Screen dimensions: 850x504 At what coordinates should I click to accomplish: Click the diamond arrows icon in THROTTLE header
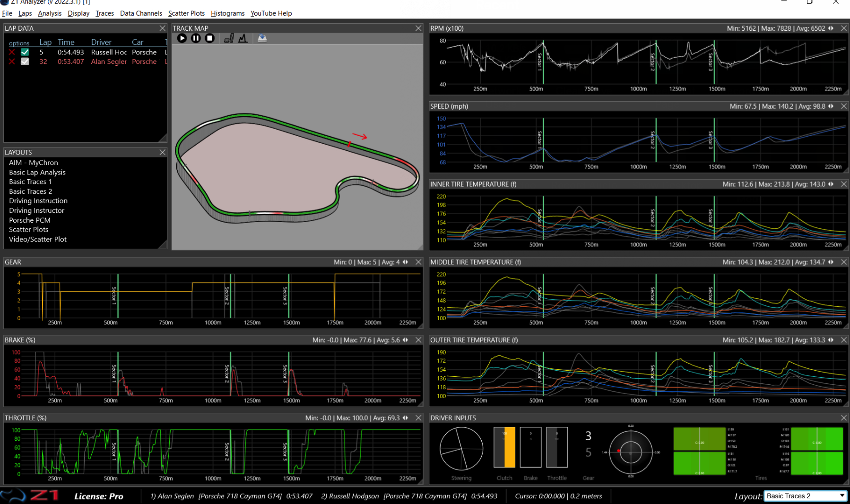405,418
